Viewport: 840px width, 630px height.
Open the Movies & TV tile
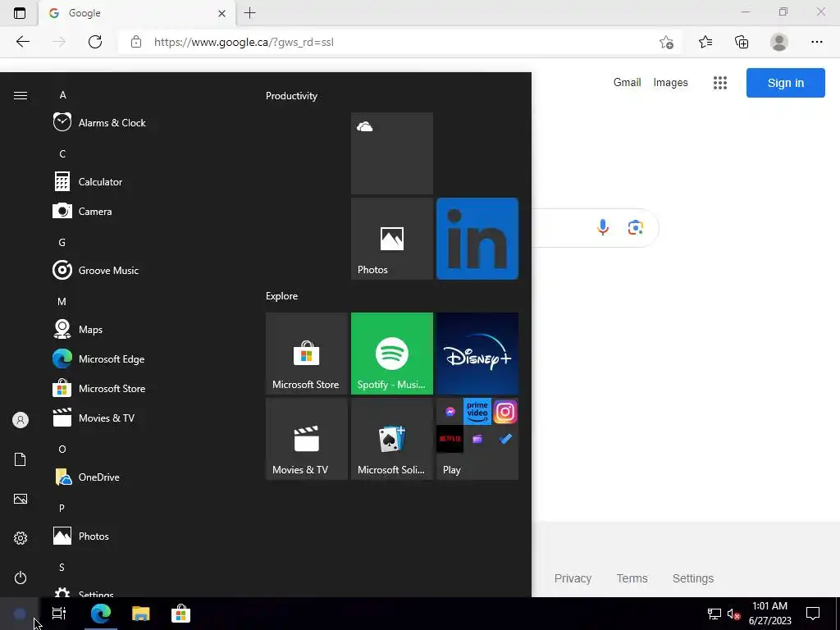click(x=307, y=439)
